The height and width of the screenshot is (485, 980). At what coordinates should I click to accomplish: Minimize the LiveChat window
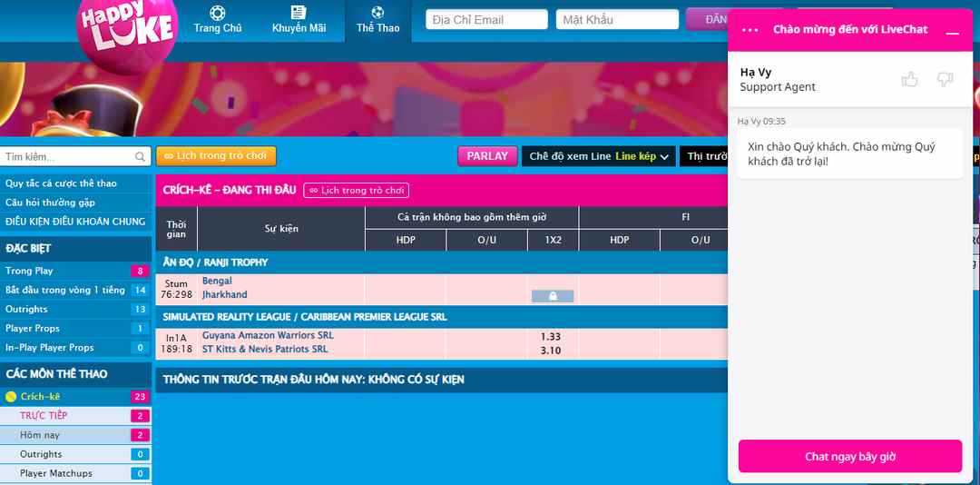click(x=952, y=31)
